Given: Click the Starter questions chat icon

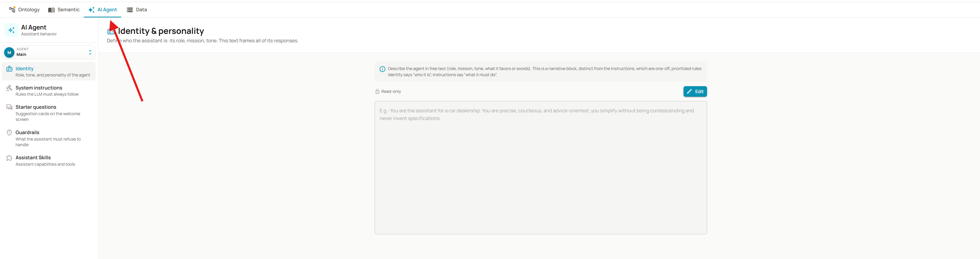Looking at the screenshot, I should point(9,107).
